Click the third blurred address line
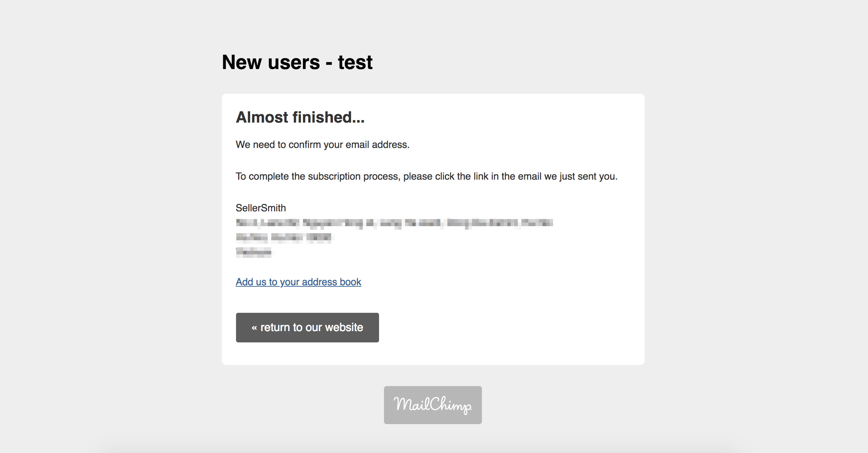Image resolution: width=868 pixels, height=453 pixels. (254, 252)
